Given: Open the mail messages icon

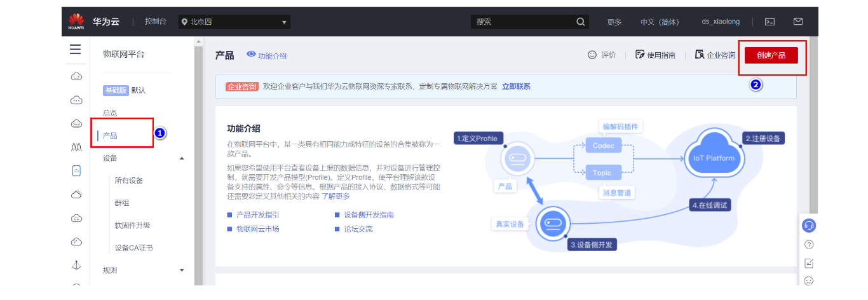Looking at the screenshot, I should 798,22.
